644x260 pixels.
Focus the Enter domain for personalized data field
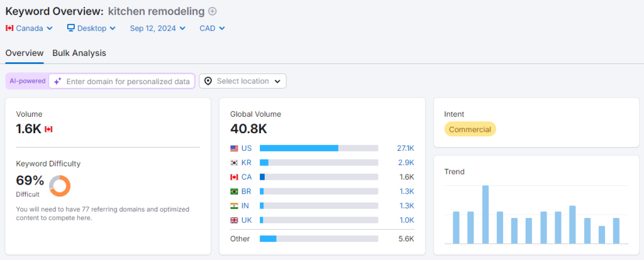point(128,81)
